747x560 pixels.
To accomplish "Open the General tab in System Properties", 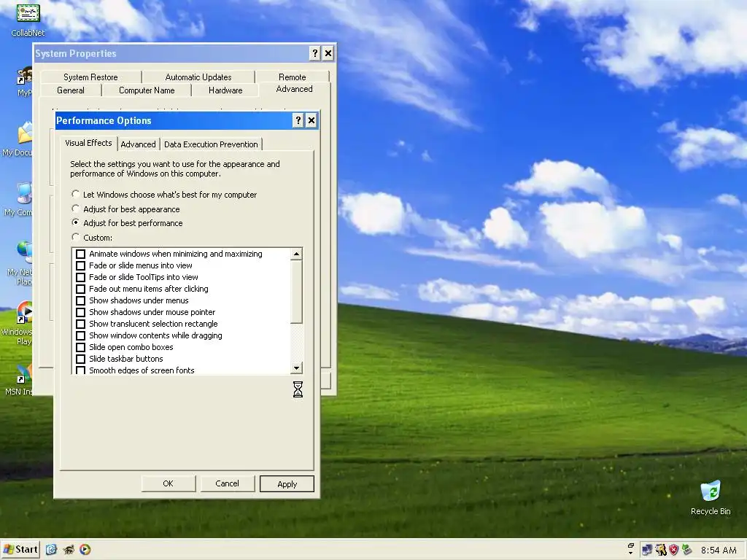I will [71, 90].
